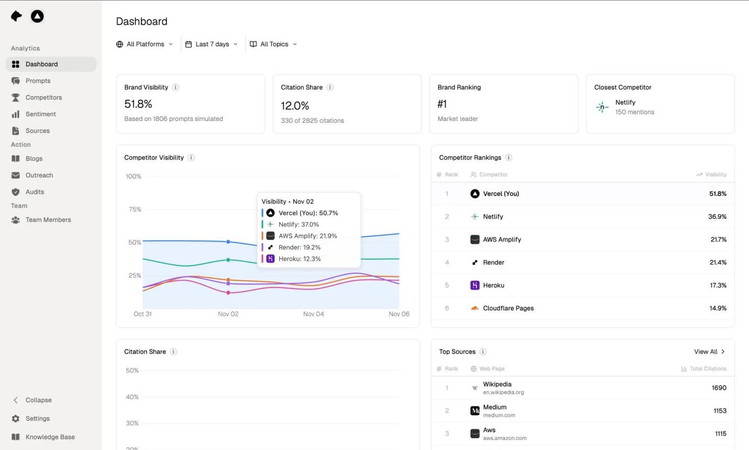Open the Last 7 days date dropdown
The width and height of the screenshot is (749, 450).
pos(211,44)
